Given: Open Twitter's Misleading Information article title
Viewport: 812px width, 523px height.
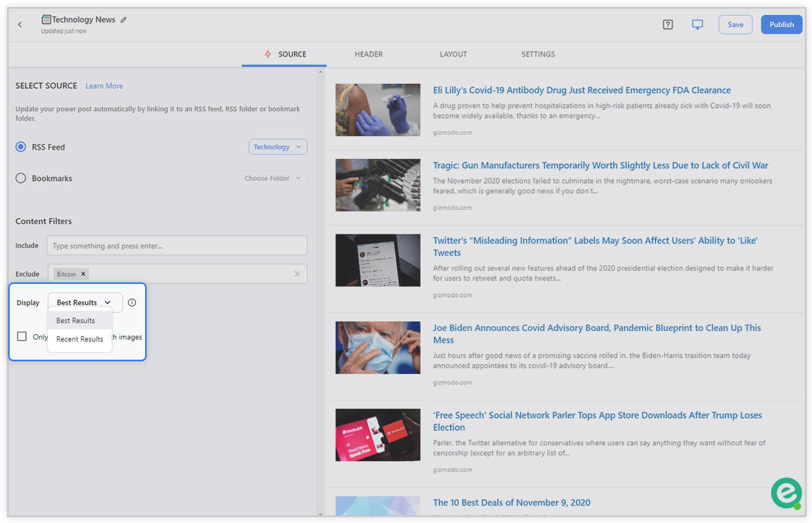Looking at the screenshot, I should point(595,247).
